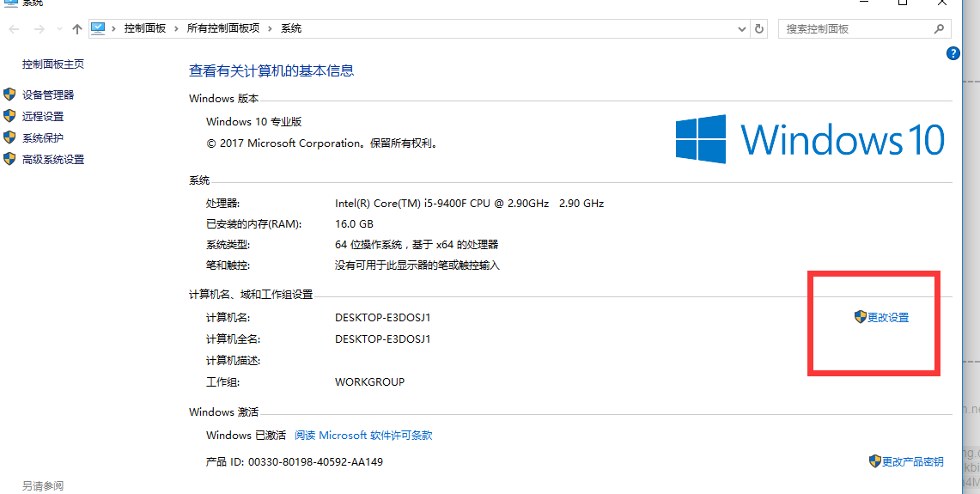Click shield icon next to 更改设置

(861, 317)
